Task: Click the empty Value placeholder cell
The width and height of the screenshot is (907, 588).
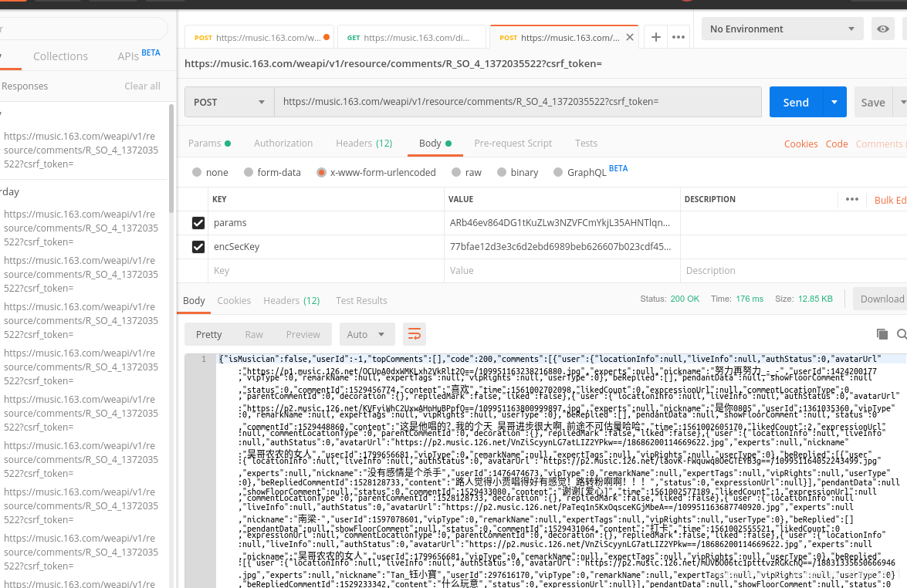Action: tap(562, 271)
